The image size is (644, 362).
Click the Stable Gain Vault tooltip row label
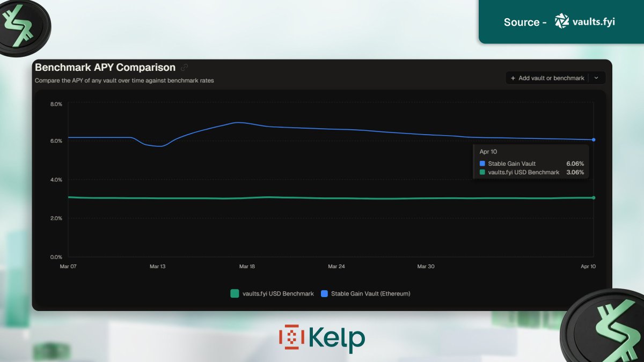(512, 164)
